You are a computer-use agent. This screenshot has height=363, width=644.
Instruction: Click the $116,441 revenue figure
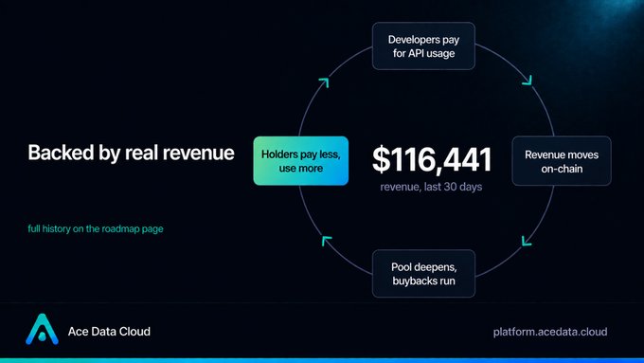431,159
